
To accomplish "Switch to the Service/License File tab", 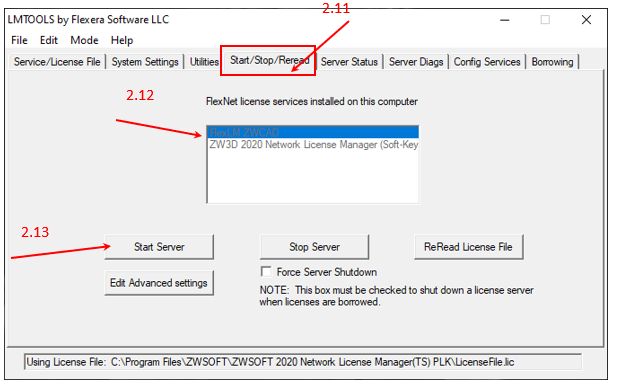I will pos(57,62).
